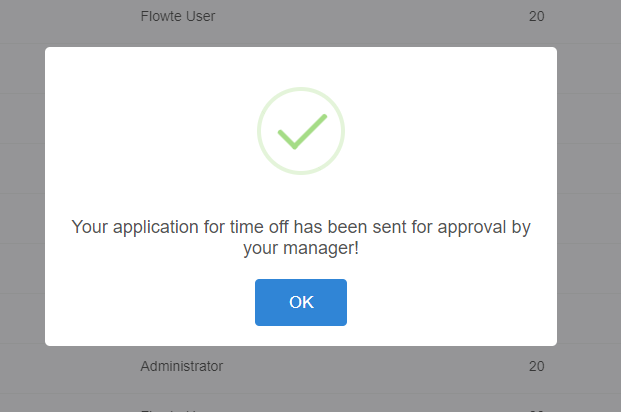The image size is (621, 412).
Task: Click the time off approval message text
Action: click(x=301, y=237)
